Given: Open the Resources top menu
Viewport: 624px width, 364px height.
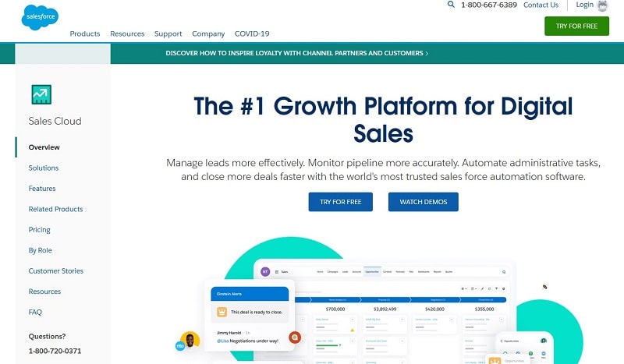Looking at the screenshot, I should [x=127, y=34].
